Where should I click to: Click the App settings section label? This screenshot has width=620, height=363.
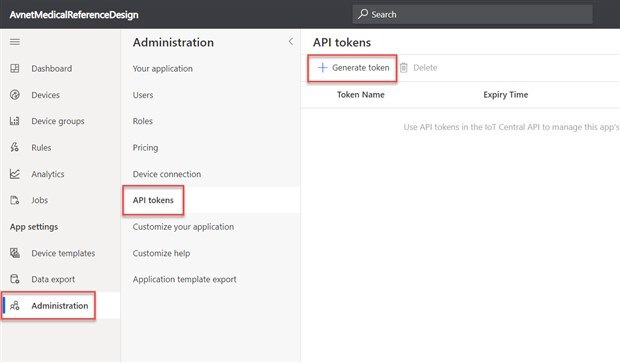tap(34, 227)
